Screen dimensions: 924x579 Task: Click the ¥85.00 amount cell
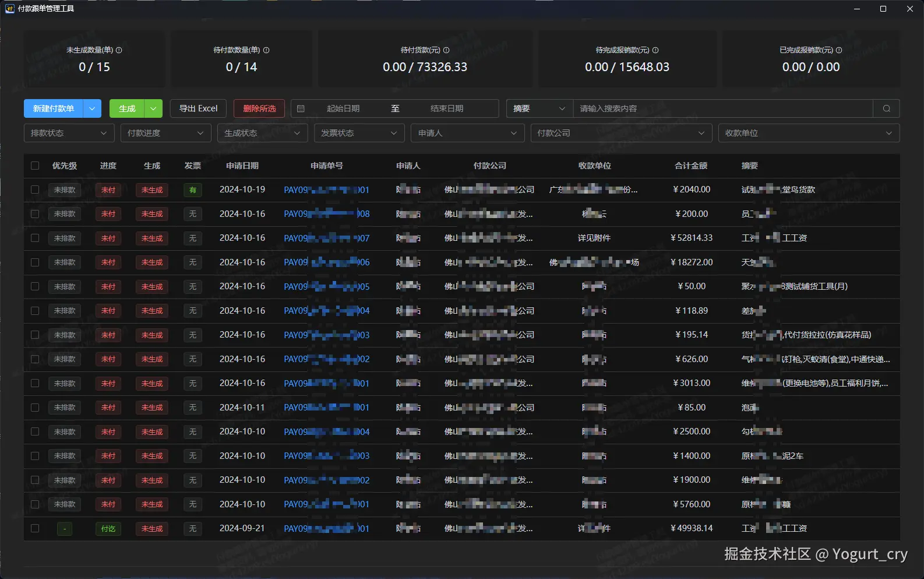tap(692, 407)
